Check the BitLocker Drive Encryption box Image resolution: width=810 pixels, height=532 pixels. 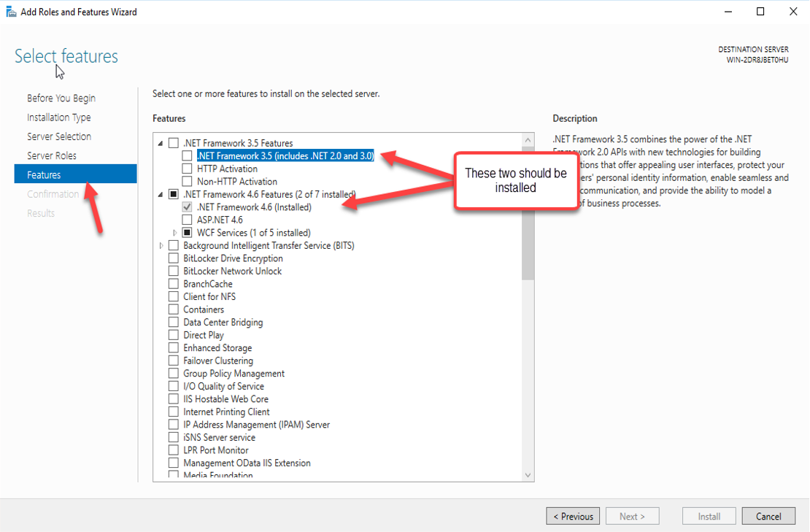pos(174,258)
